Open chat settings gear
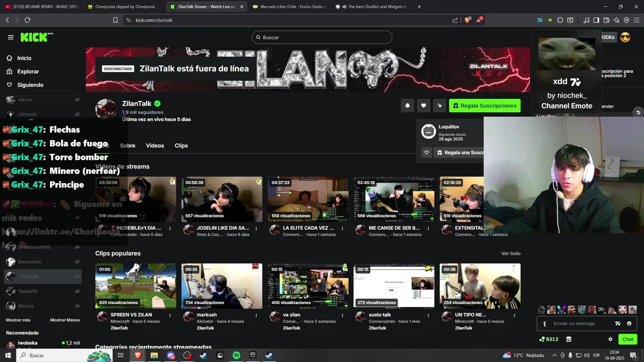644x362 pixels. pyautogui.click(x=610, y=339)
